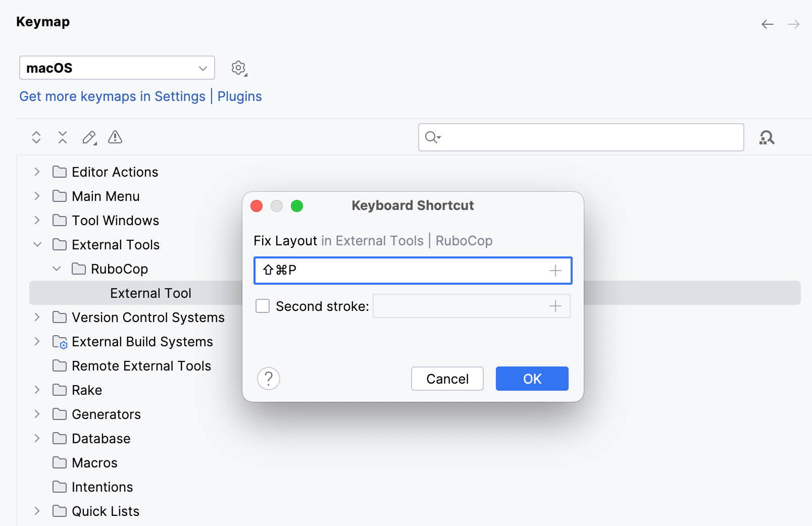Collapse the External Tools node

coord(37,244)
